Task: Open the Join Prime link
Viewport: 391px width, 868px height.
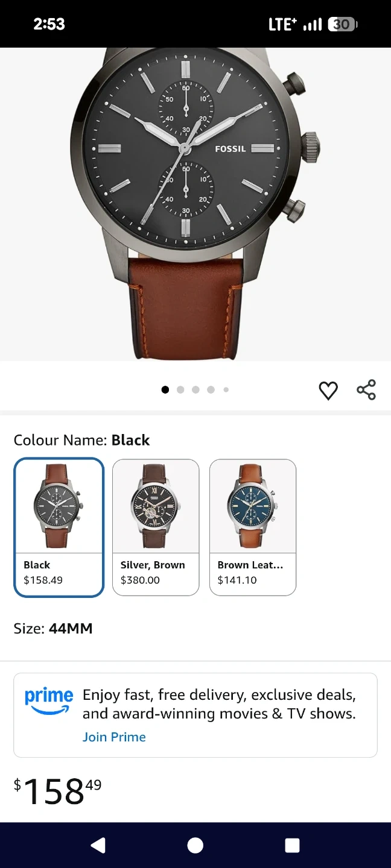Action: tap(114, 737)
